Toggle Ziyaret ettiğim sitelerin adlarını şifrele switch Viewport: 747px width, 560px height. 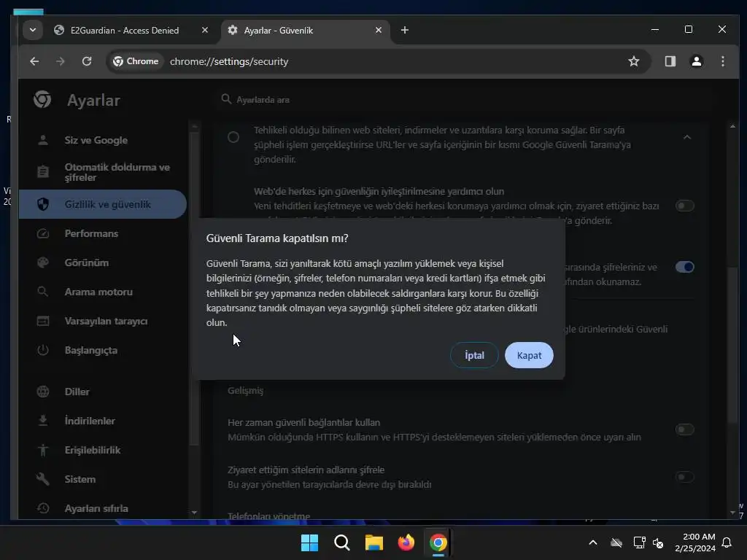point(684,477)
